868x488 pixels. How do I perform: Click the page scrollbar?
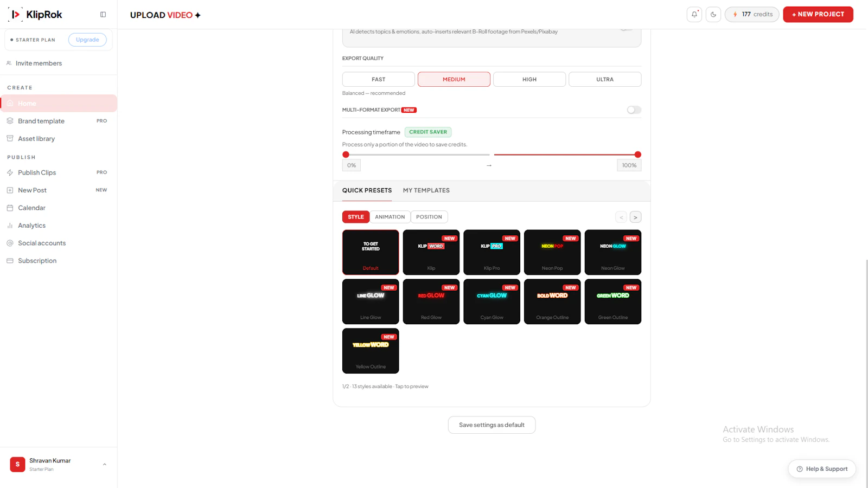pyautogui.click(x=866, y=374)
